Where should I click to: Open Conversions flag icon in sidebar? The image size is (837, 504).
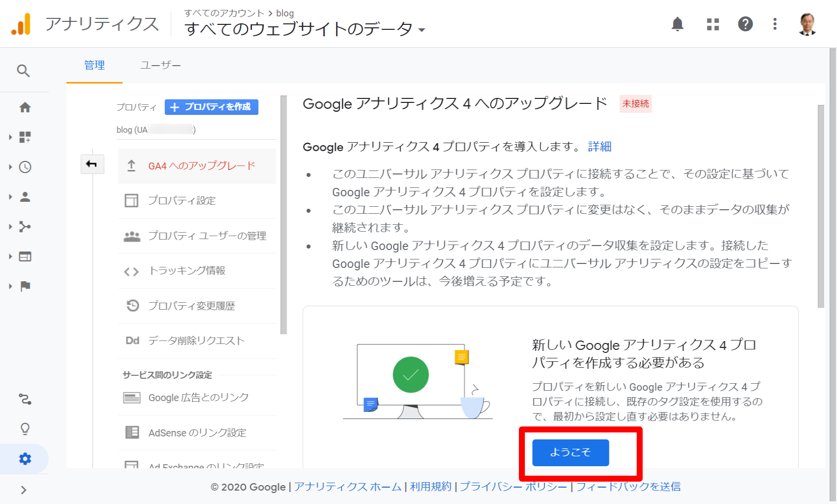[x=25, y=286]
